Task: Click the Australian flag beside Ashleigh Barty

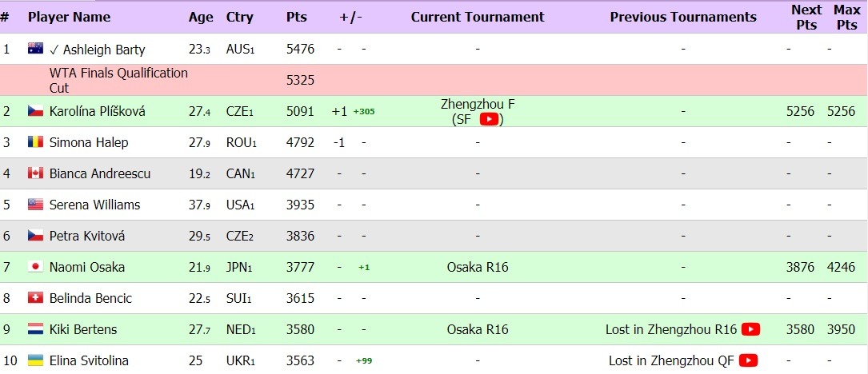Action: pos(35,49)
